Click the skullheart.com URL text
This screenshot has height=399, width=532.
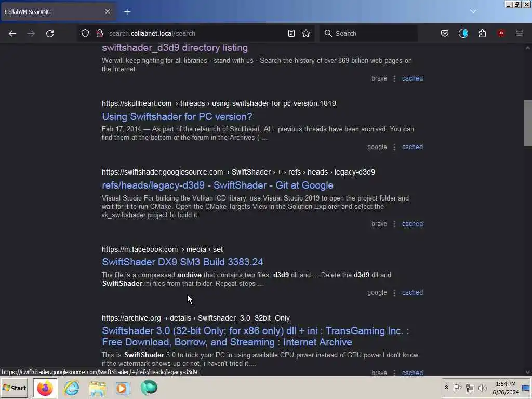219,103
